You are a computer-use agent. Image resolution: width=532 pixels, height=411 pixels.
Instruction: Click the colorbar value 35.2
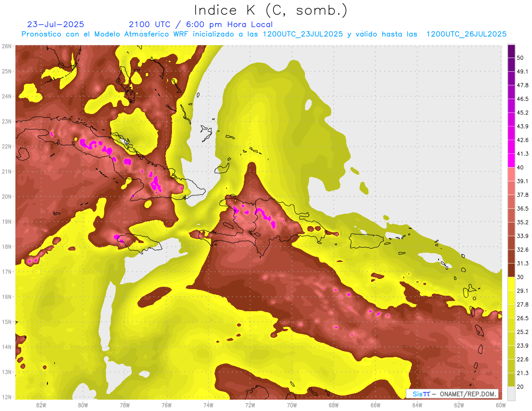click(x=523, y=222)
